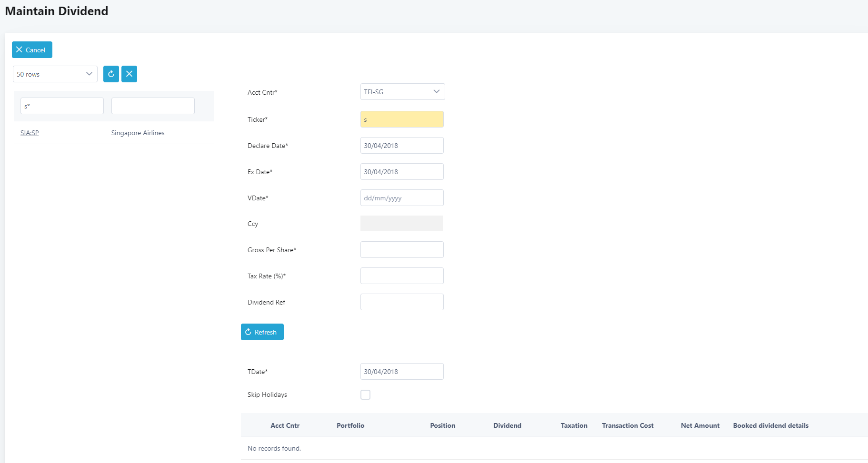The image size is (868, 463).
Task: Click the Tax Rate (%) field
Action: point(402,276)
